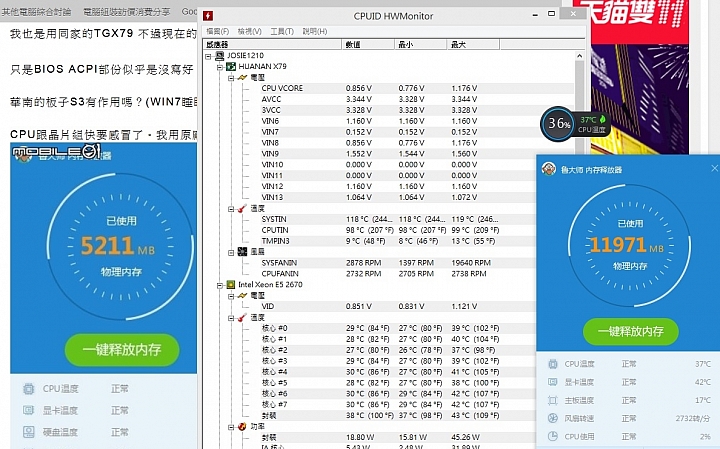Click the 最大 column header
720x449 pixels.
click(473, 45)
